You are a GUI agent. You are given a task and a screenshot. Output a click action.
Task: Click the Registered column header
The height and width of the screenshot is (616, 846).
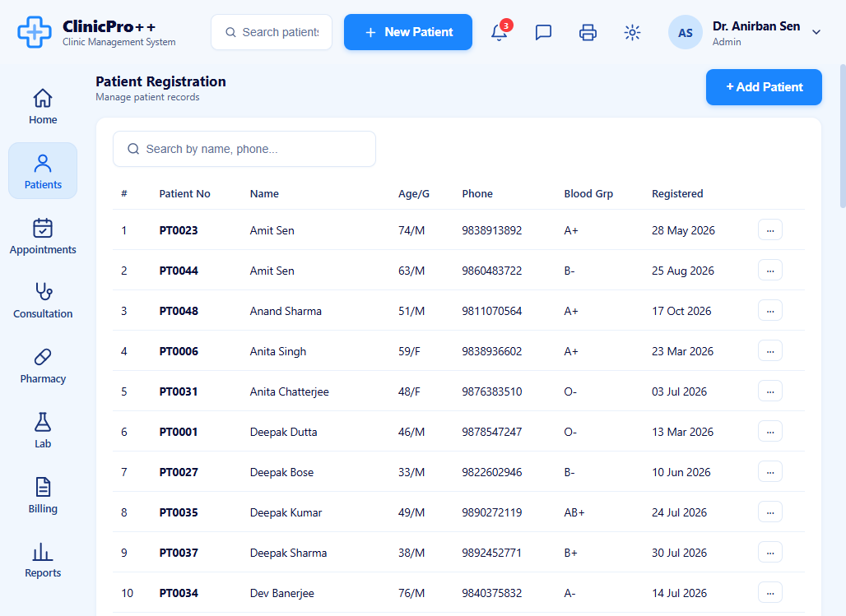click(x=677, y=193)
